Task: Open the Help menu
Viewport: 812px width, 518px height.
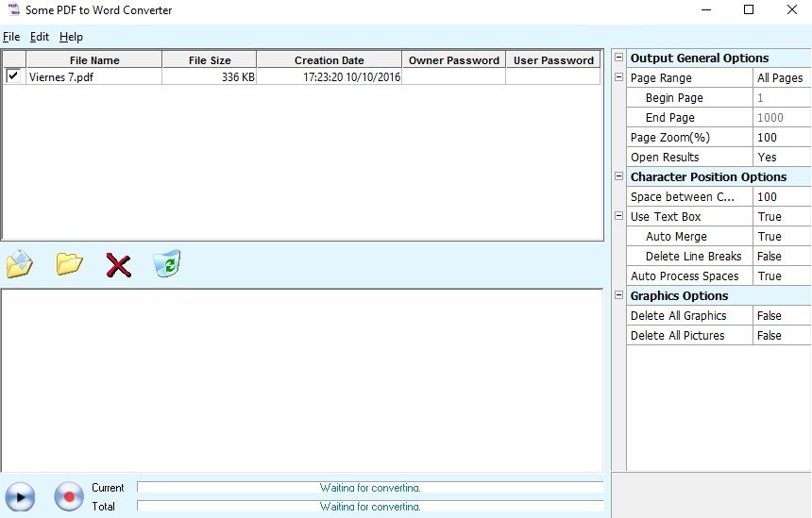Action: (71, 37)
